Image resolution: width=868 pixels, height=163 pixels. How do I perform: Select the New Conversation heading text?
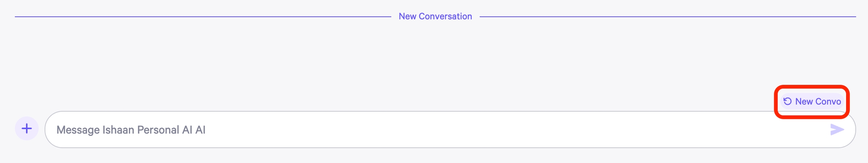[x=435, y=17]
